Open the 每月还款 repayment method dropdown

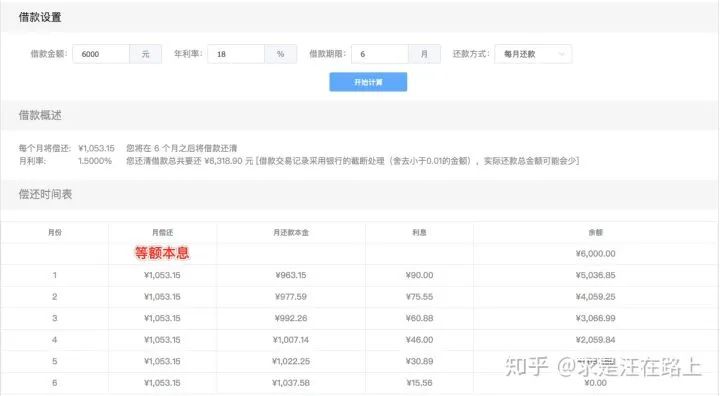click(533, 54)
